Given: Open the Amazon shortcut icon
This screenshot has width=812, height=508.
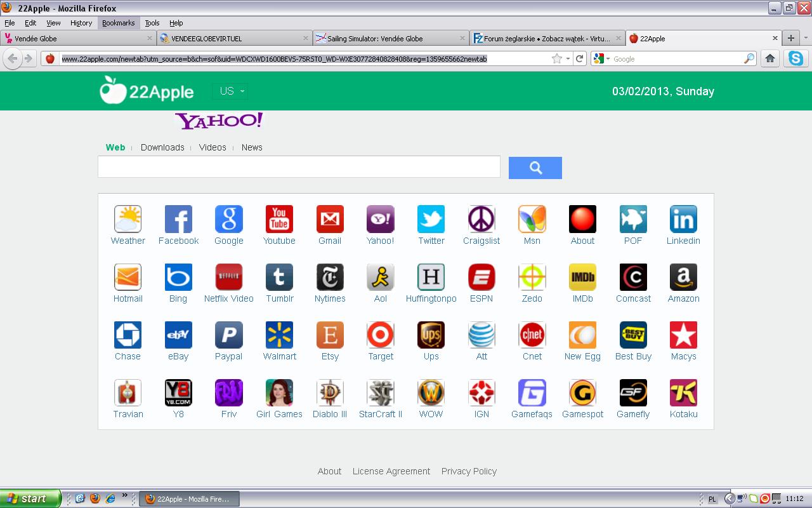Looking at the screenshot, I should (x=683, y=277).
